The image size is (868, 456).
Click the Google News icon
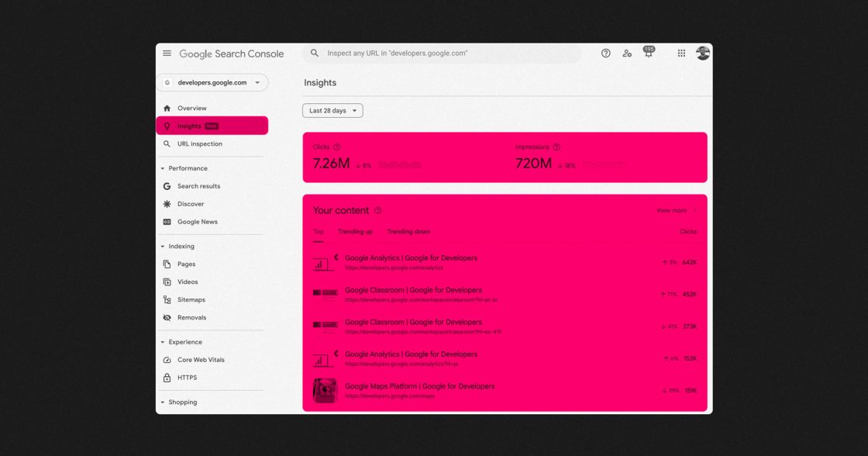tap(167, 222)
